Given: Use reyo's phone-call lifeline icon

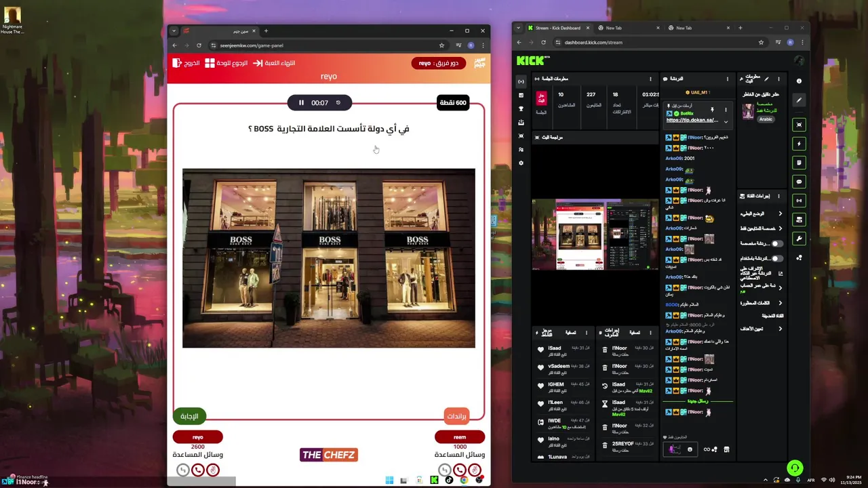Looking at the screenshot, I should click(198, 470).
